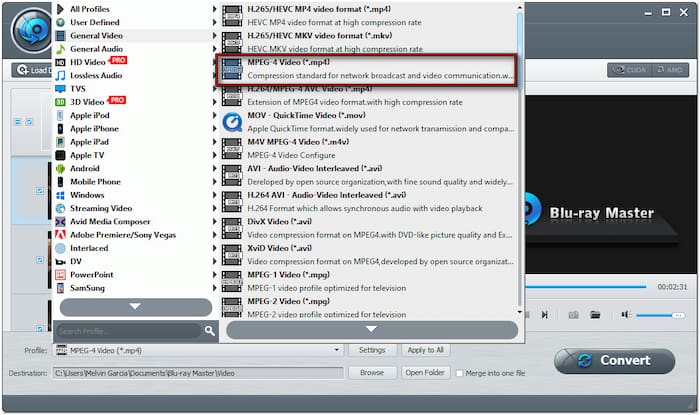The image size is (700, 415).
Task: Click the Lossless Audio note icon
Action: click(61, 76)
